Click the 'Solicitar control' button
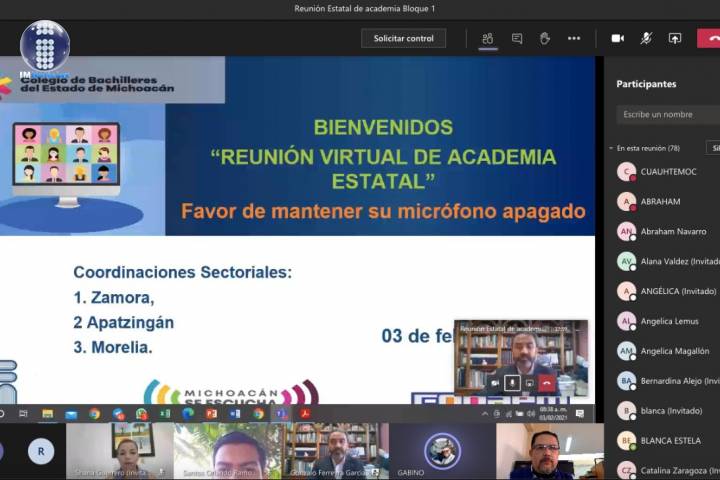This screenshot has height=480, width=720. coord(404,38)
